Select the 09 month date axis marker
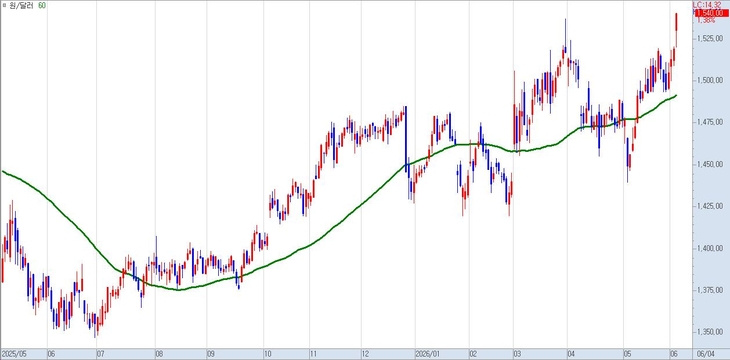The width and height of the screenshot is (730, 360). 210,353
